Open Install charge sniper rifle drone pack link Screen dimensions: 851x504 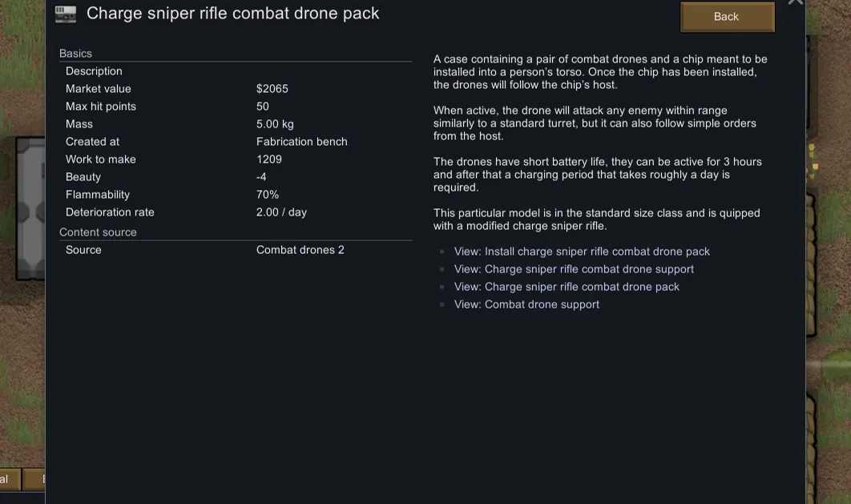point(582,252)
